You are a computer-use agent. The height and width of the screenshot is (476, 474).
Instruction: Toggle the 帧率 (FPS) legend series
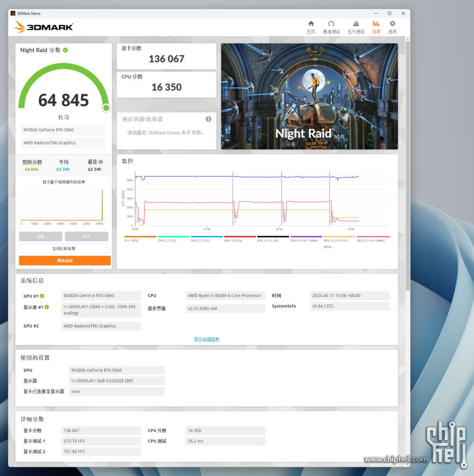(x=140, y=239)
